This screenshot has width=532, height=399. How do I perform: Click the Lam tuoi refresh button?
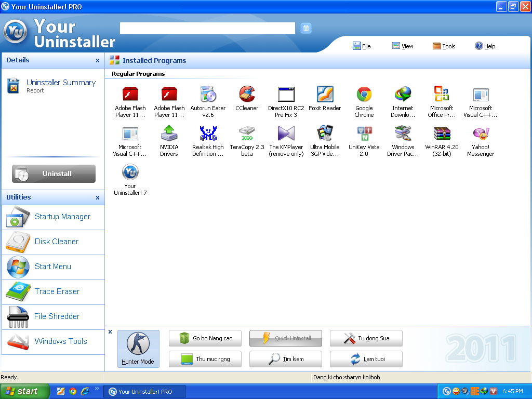click(366, 359)
